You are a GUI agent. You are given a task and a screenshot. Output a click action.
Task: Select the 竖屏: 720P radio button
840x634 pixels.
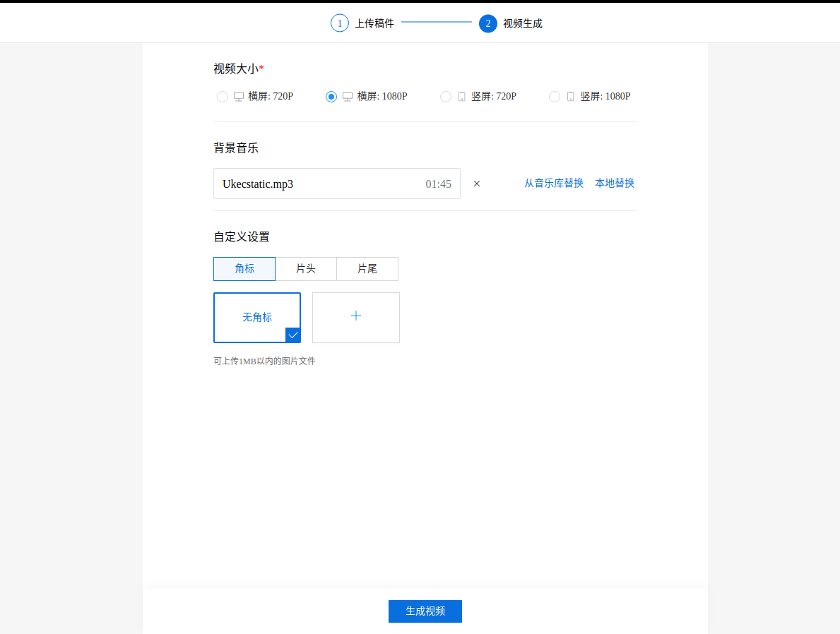pos(445,97)
